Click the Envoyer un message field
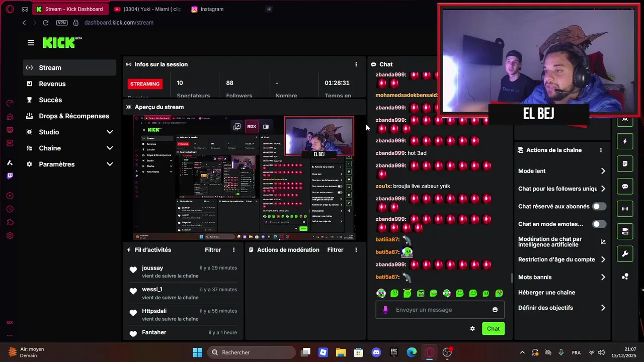 tap(440, 310)
